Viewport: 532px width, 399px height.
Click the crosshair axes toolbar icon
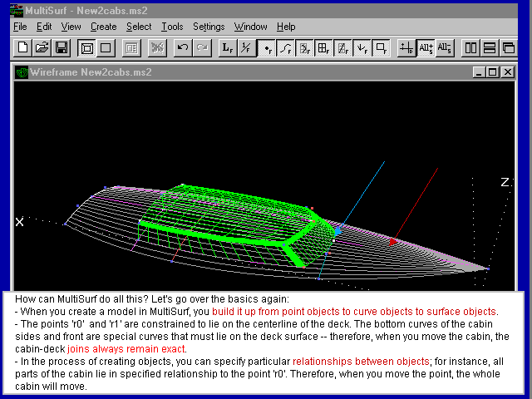(406, 48)
